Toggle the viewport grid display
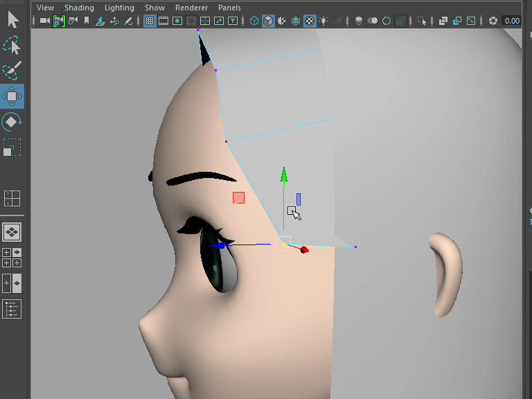This screenshot has height=399, width=532. 150,21
